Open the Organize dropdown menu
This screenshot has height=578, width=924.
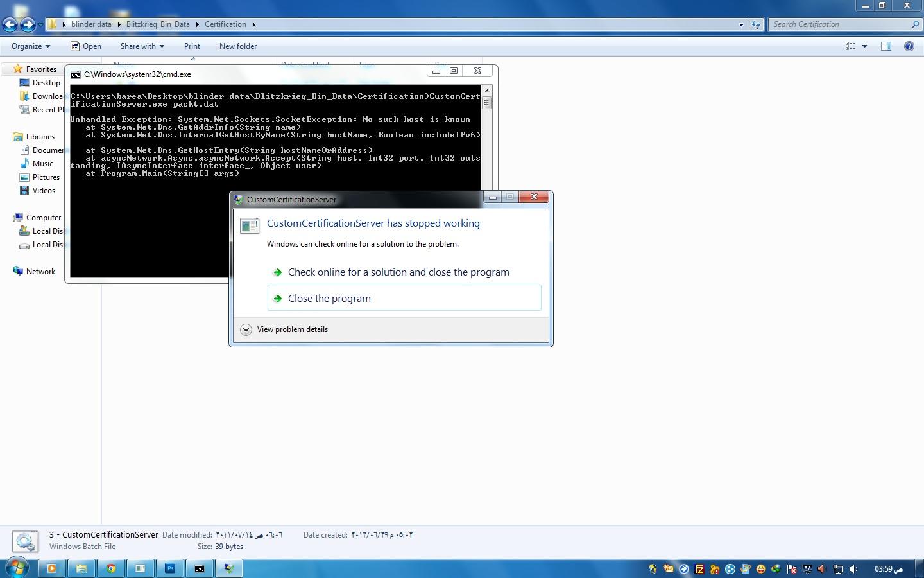(x=31, y=46)
